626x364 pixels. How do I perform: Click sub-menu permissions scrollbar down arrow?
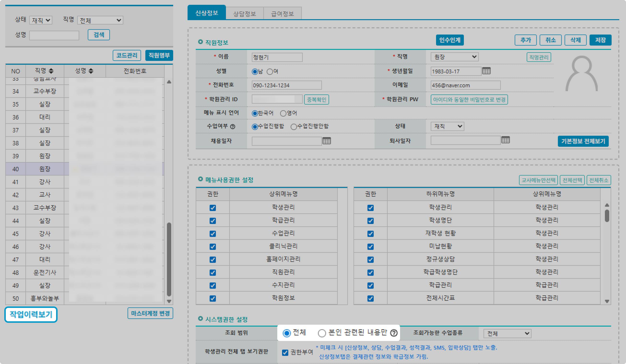[607, 301]
